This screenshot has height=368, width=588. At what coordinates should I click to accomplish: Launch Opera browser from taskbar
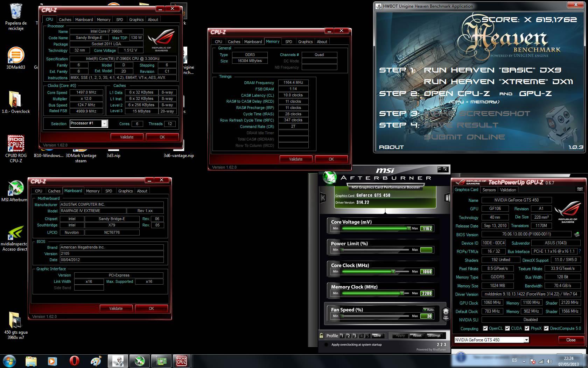pyautogui.click(x=74, y=361)
